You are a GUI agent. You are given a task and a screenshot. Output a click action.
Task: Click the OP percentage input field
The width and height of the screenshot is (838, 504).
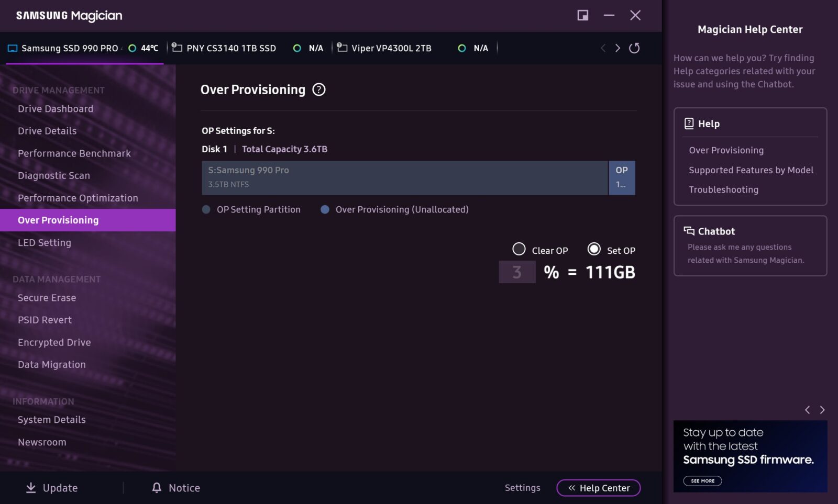[517, 272]
